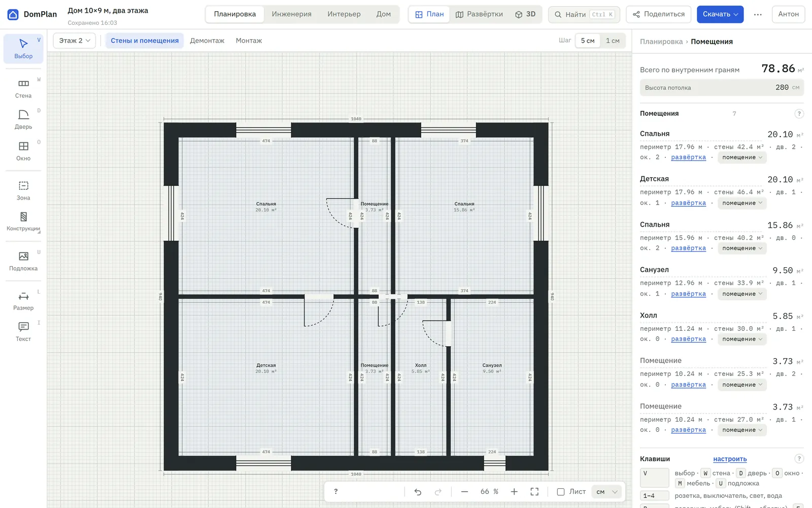The height and width of the screenshot is (508, 812).
Task: Open the развёртка link for Детская
Action: [x=688, y=203]
